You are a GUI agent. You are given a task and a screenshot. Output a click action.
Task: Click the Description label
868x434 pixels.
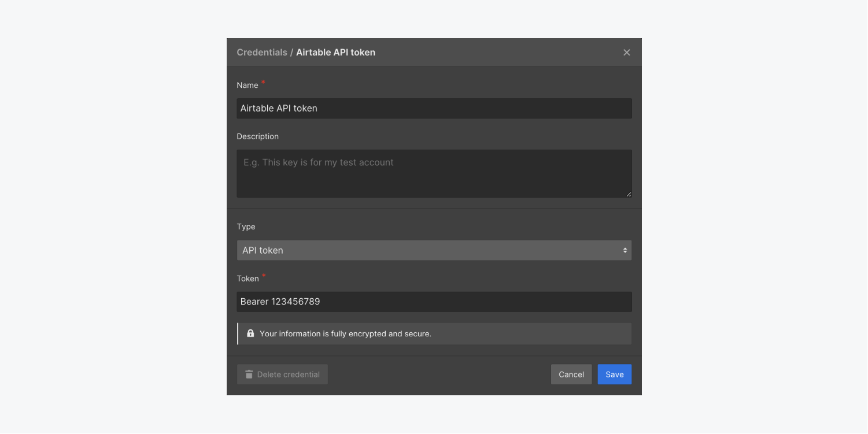pos(258,137)
